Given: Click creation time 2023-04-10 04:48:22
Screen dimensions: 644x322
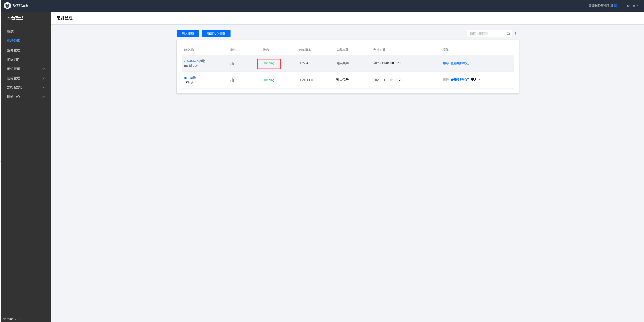Looking at the screenshot, I should point(388,80).
